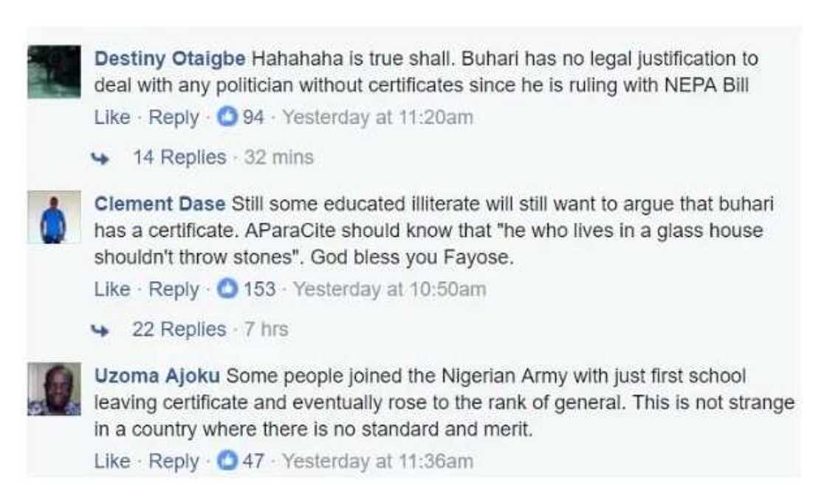The width and height of the screenshot is (827, 504).
Task: Click the like reaction icon showing 47
Action: [229, 461]
